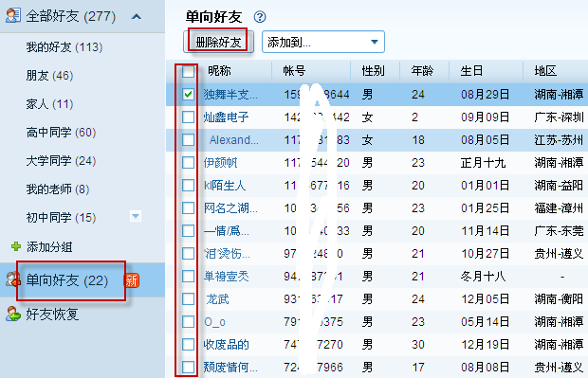Image resolution: width=588 pixels, height=378 pixels.
Task: Click birthday 正月十九 cell
Action: [483, 163]
